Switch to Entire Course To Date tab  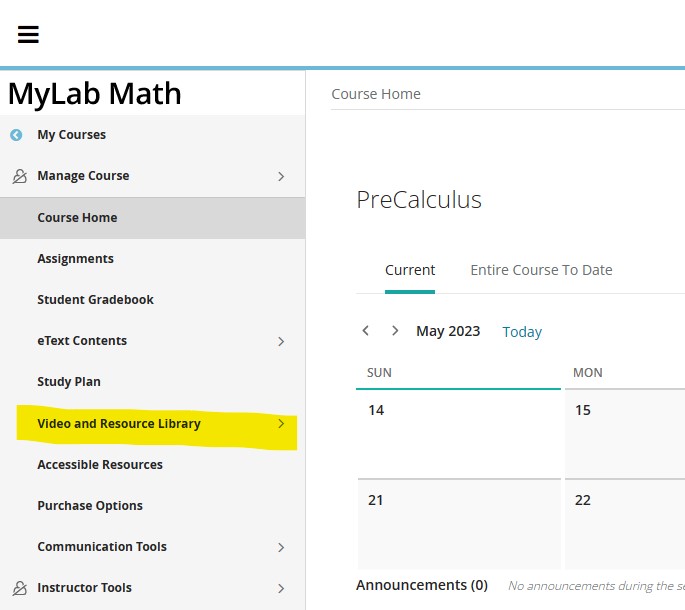(x=541, y=270)
